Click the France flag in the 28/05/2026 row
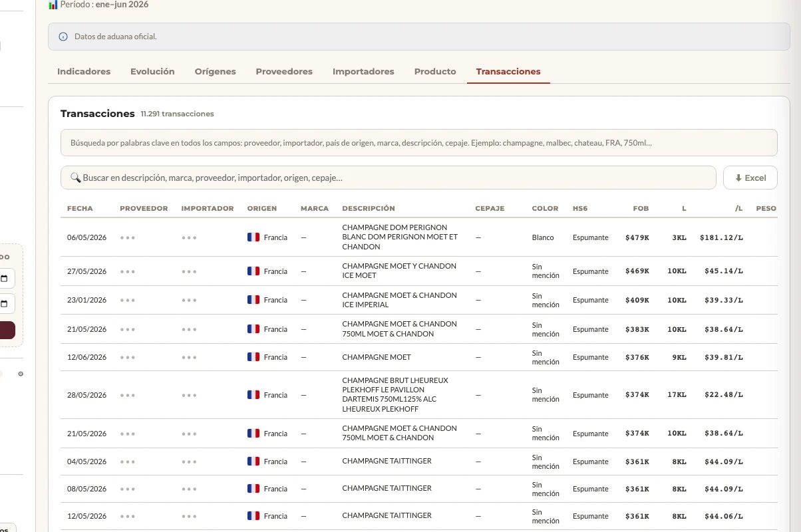Viewport: 801px width, 532px height. (x=253, y=395)
